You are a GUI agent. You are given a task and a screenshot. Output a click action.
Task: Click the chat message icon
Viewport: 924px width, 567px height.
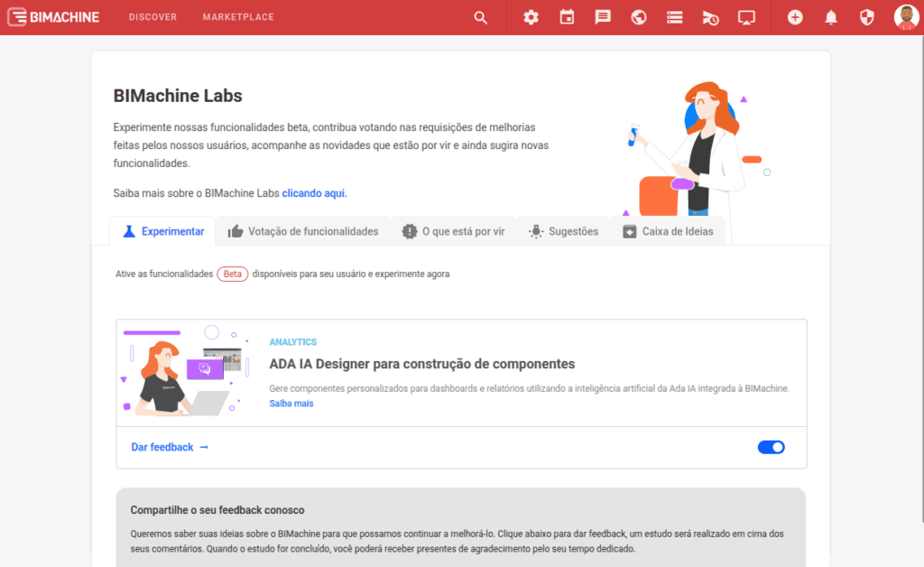tap(603, 17)
